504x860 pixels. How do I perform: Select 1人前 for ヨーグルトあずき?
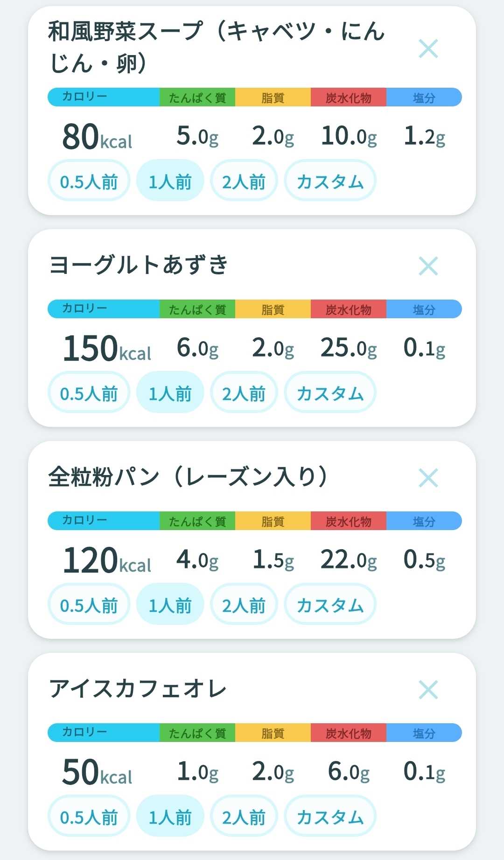pos(170,392)
